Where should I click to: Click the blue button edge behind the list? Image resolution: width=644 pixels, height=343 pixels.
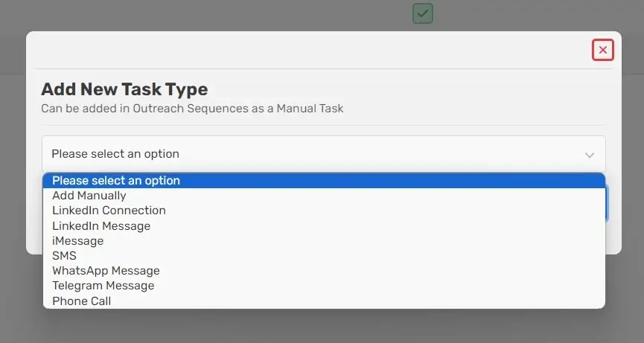point(607,203)
